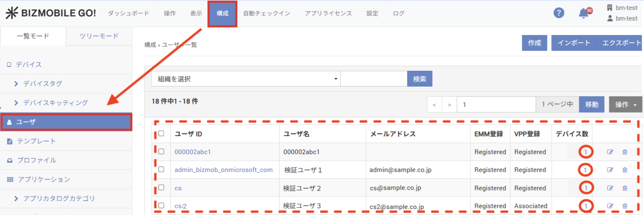Select checkbox for admin_bizmob_onmicrosoft_com

coord(161,169)
